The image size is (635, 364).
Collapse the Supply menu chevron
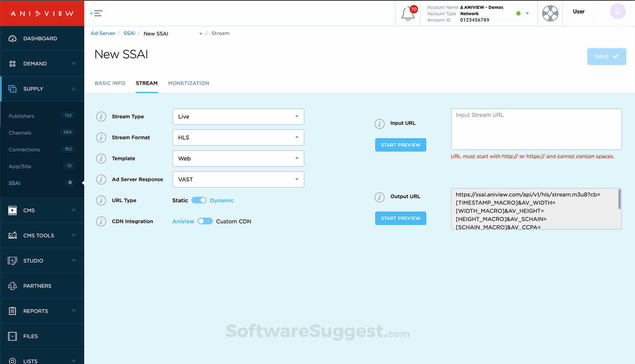point(74,89)
